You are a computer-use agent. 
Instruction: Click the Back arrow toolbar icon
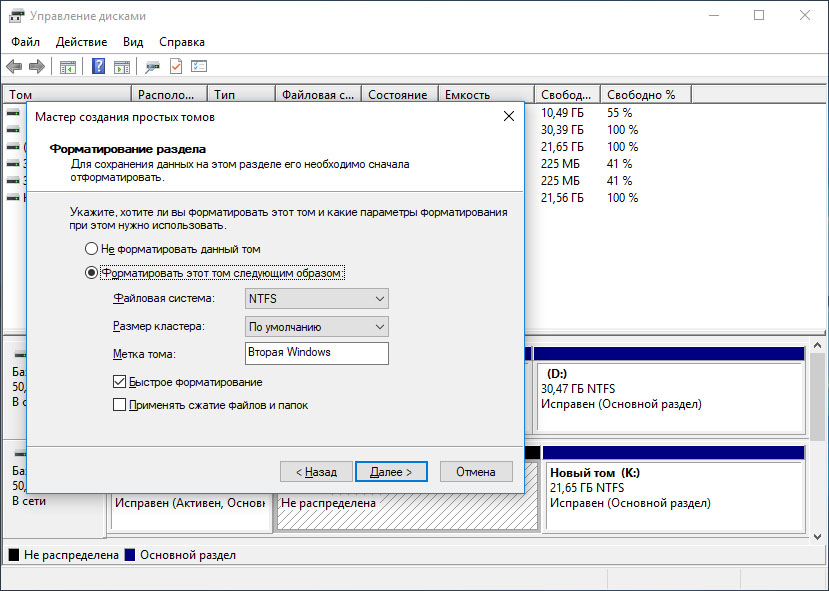pyautogui.click(x=14, y=67)
